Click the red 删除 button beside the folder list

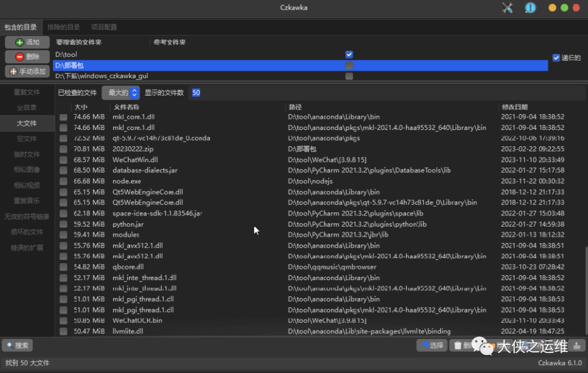[x=27, y=57]
